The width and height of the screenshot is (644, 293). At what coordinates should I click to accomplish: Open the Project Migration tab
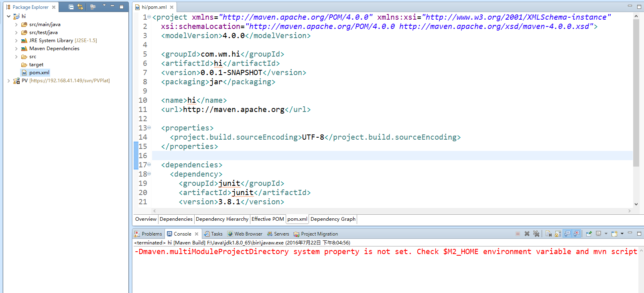316,234
